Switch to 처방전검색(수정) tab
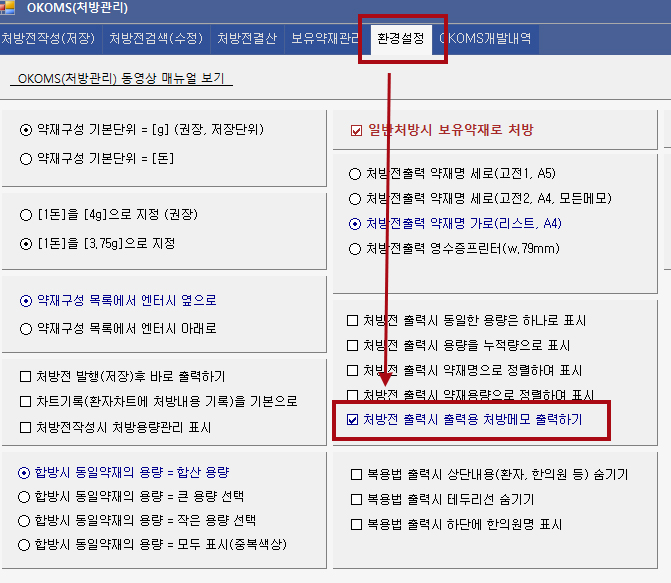Image resolution: width=671 pixels, height=583 pixels. tap(156, 39)
